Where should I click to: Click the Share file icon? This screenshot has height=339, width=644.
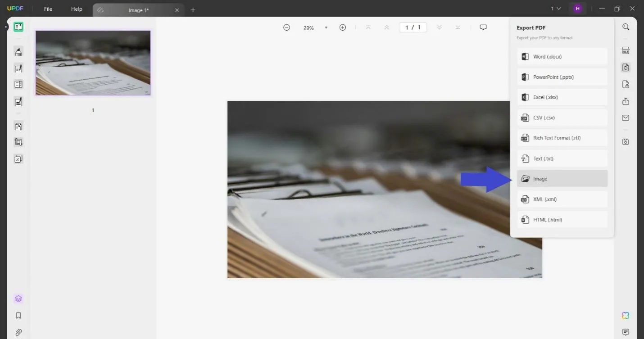click(626, 101)
